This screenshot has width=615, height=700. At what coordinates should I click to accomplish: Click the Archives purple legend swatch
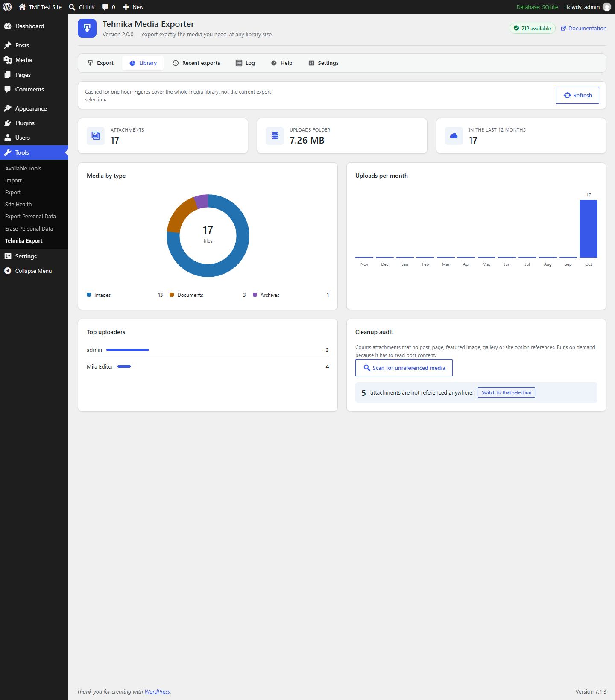(255, 295)
